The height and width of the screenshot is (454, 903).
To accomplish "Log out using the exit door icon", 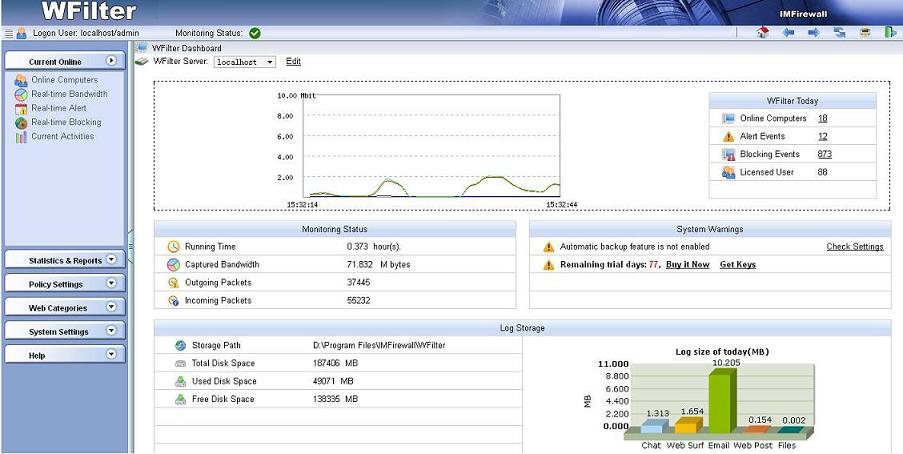I will point(890,33).
